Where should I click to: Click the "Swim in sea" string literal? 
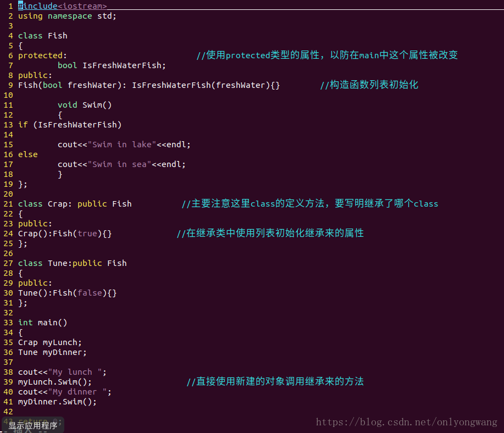point(120,164)
